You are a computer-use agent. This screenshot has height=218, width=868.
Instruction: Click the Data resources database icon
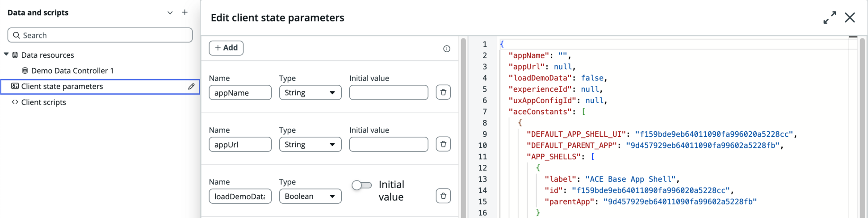15,55
